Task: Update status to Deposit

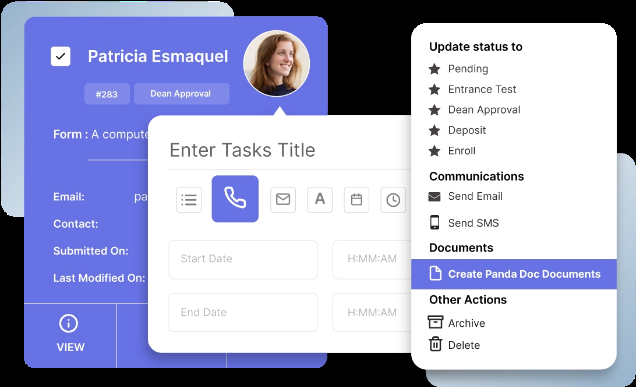Action: coord(467,130)
